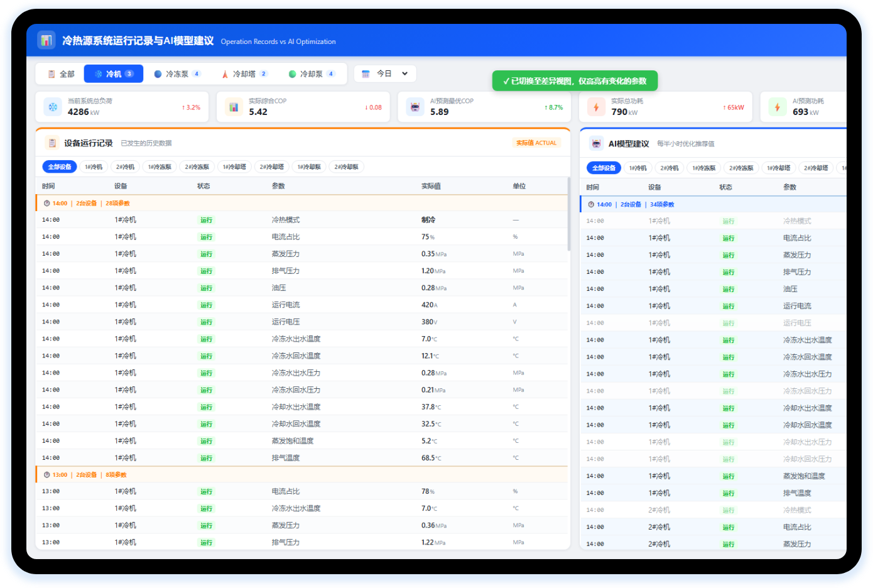Screen dimensions: 873x588
Task: Click 420A value in 运行电流 row
Action: 430,305
